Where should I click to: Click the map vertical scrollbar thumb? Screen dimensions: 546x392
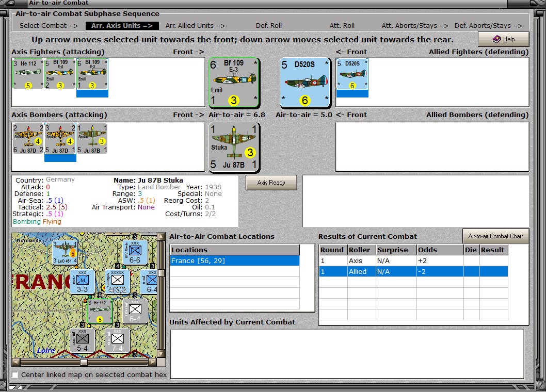click(x=161, y=272)
